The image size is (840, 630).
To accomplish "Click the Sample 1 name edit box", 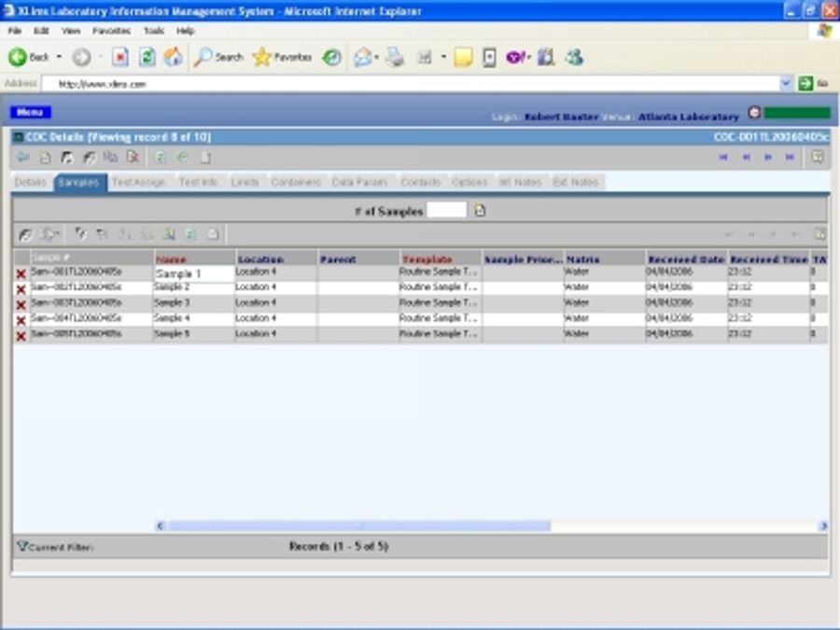I will [x=194, y=273].
